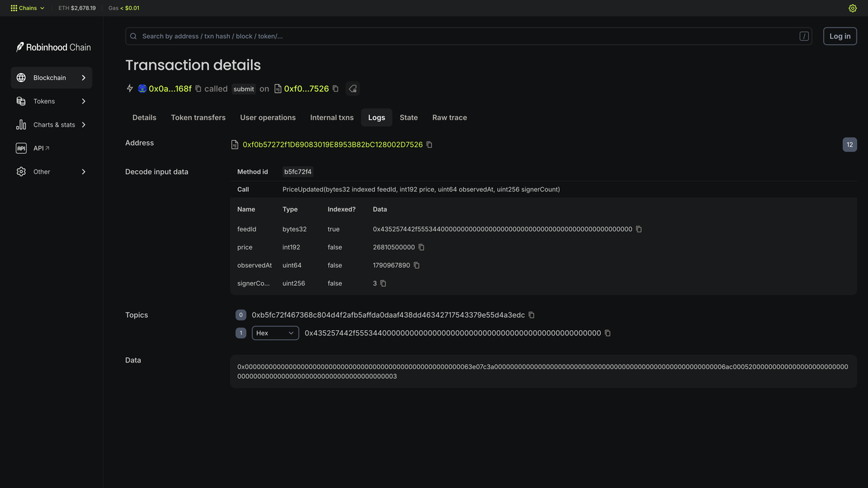Expand the Other menu chevron
The height and width of the screenshot is (488, 868).
(x=83, y=171)
